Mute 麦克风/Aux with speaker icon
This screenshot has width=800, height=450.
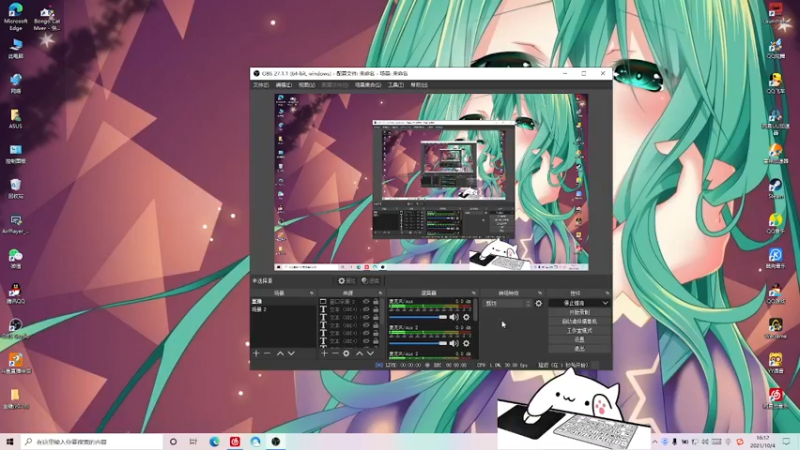pyautogui.click(x=454, y=317)
